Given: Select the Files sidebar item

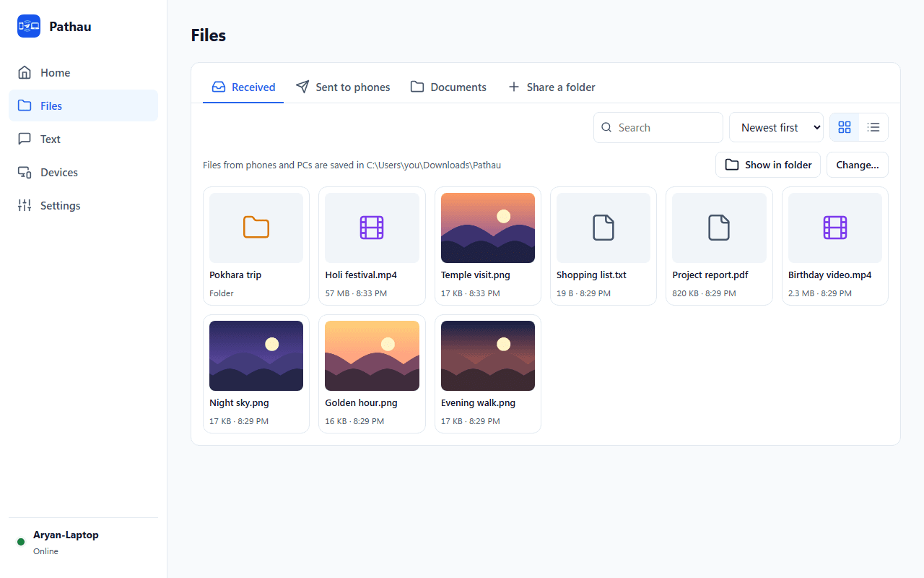Looking at the screenshot, I should coord(83,105).
